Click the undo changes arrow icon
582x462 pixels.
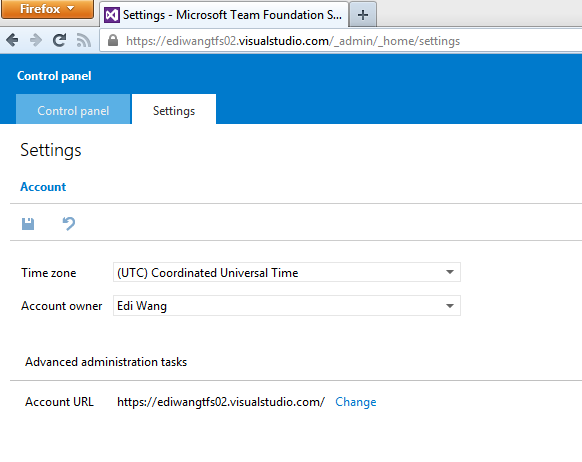click(69, 223)
